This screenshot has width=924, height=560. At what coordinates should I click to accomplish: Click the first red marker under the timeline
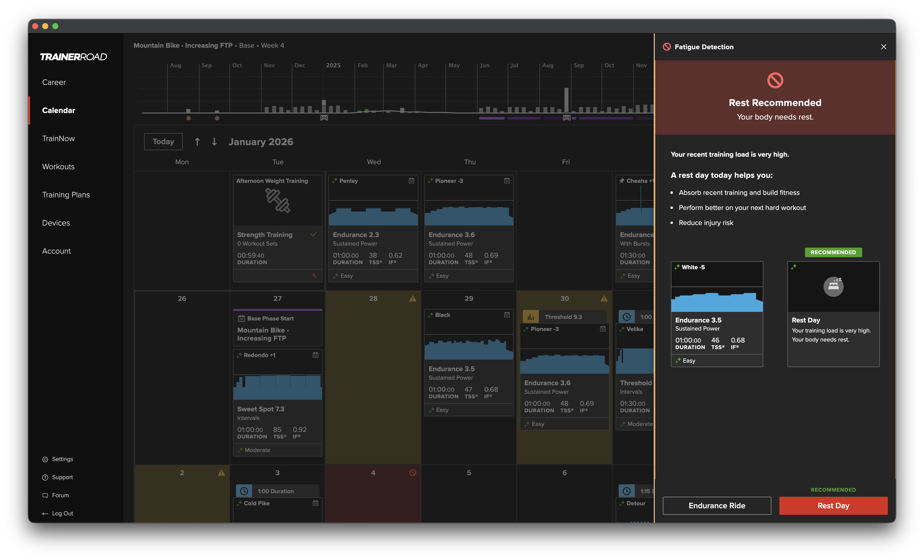pyautogui.click(x=188, y=119)
